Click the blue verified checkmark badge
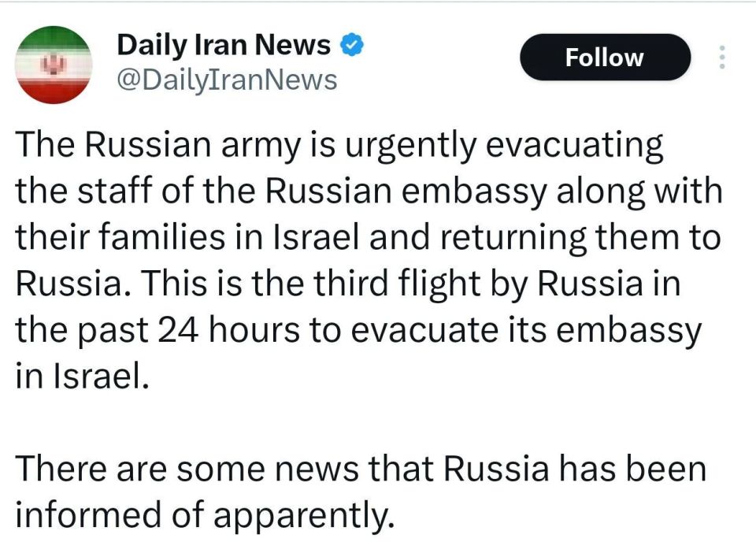 tap(350, 46)
